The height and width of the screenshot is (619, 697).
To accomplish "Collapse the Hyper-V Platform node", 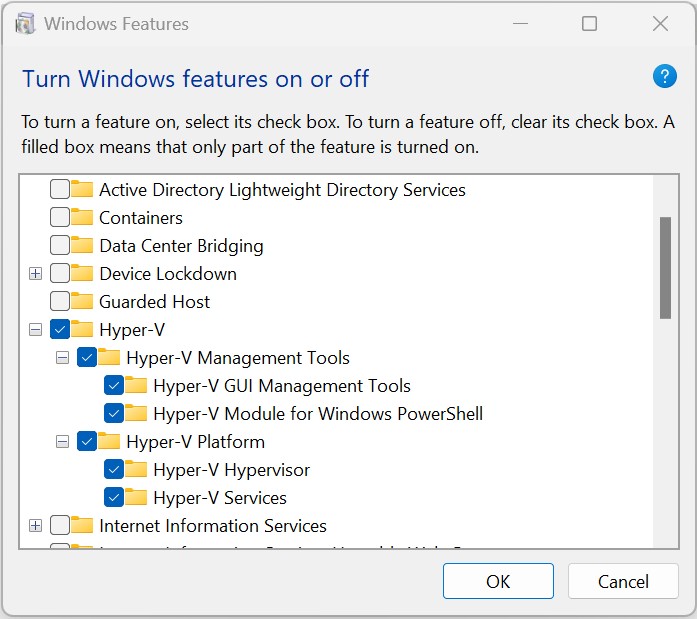I will click(63, 442).
